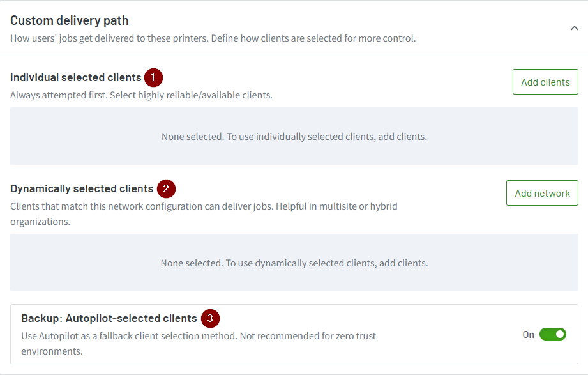
Task: Collapse the Custom delivery path section
Action: (x=574, y=28)
